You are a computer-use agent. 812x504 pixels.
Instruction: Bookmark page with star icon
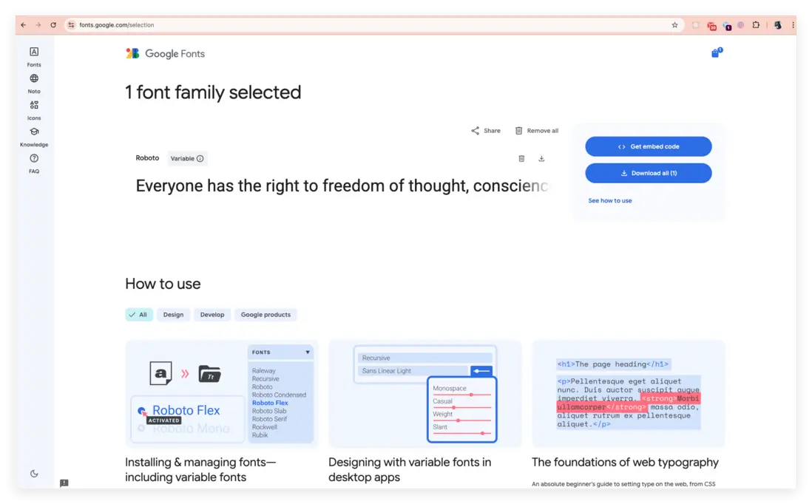click(x=674, y=25)
